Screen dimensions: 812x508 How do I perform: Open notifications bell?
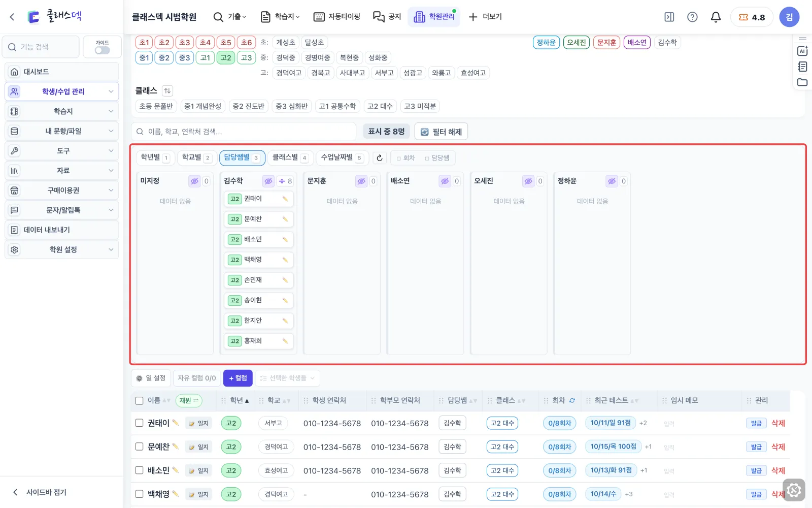pos(716,17)
